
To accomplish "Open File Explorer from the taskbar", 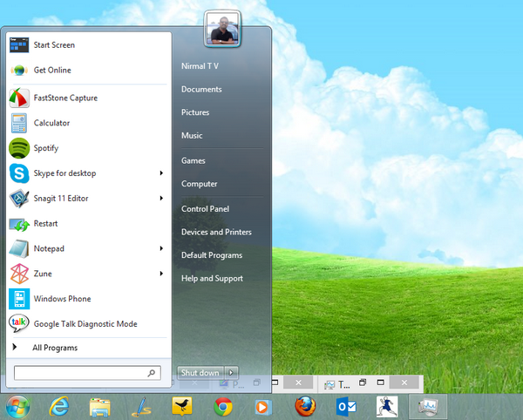I will (x=99, y=407).
